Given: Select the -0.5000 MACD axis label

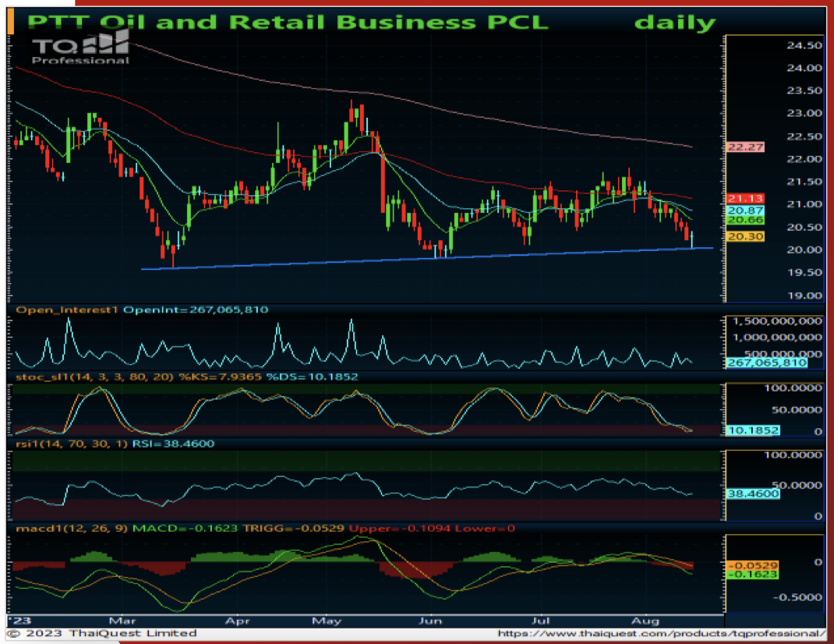Looking at the screenshot, I should coord(797,598).
